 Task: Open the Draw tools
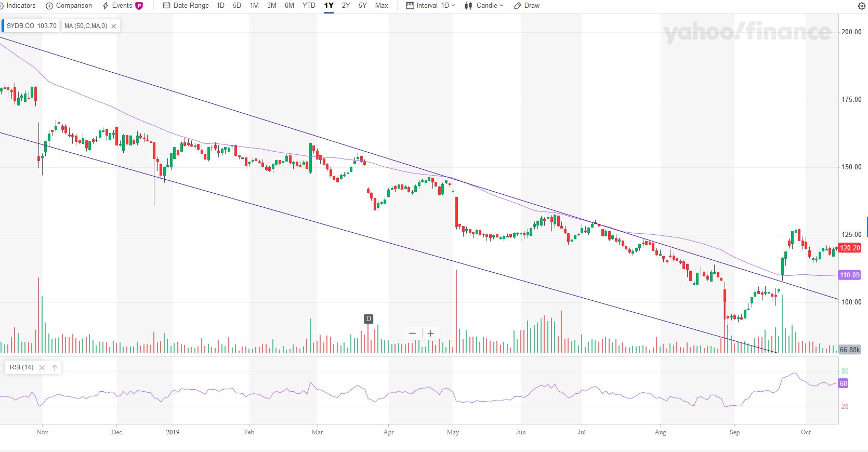527,5
